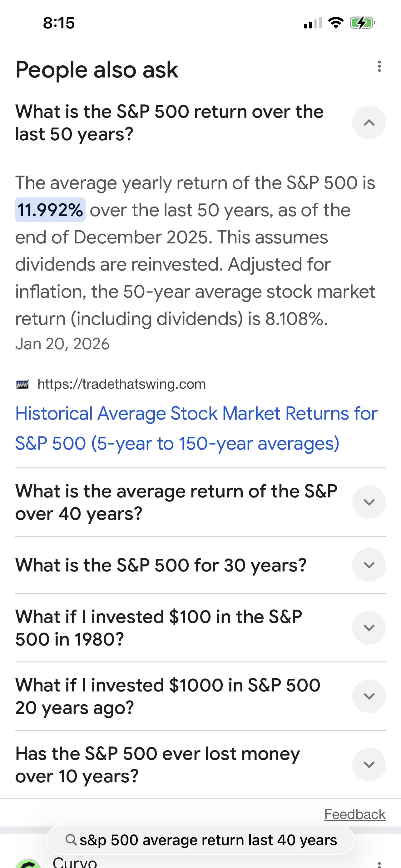
Task: Tap the search query text field
Action: tap(208, 840)
